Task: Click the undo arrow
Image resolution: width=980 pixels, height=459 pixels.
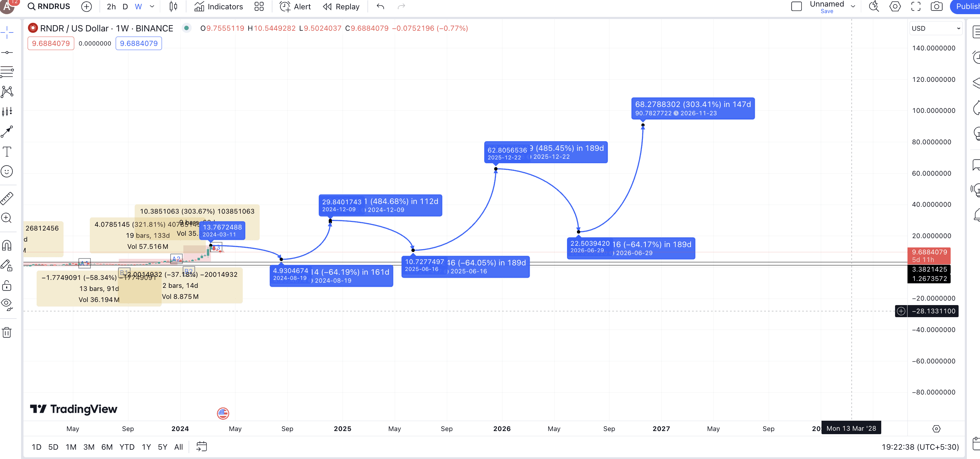Action: (380, 7)
